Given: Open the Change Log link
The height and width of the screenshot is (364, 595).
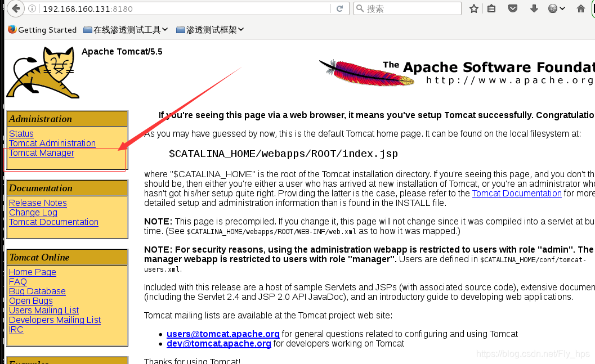Looking at the screenshot, I should (33, 212).
